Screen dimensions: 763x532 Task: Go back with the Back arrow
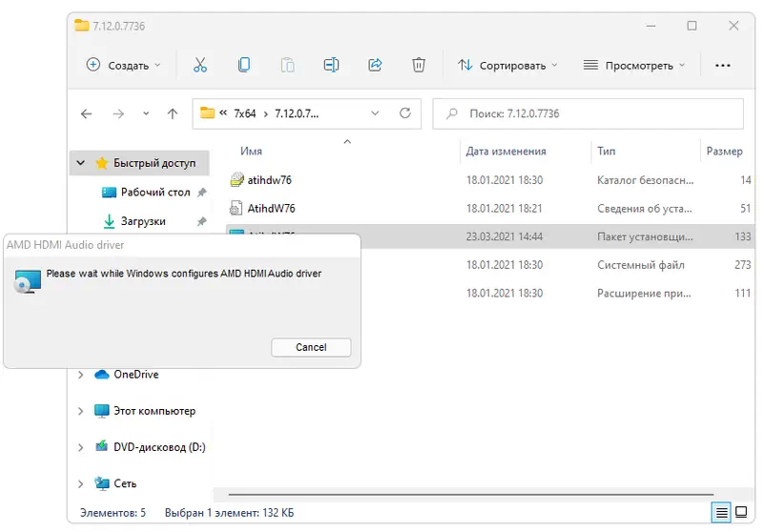pyautogui.click(x=87, y=113)
